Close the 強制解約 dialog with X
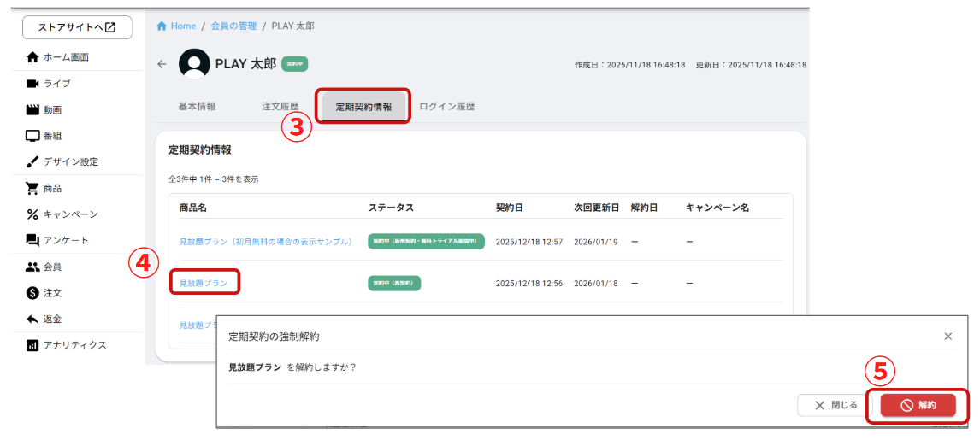The height and width of the screenshot is (440, 980). (948, 337)
